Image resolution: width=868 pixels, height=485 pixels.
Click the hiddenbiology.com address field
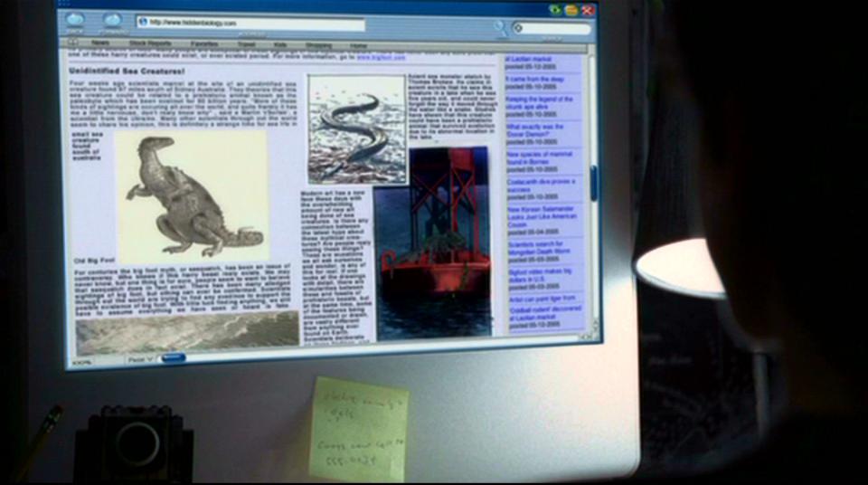coord(253,23)
